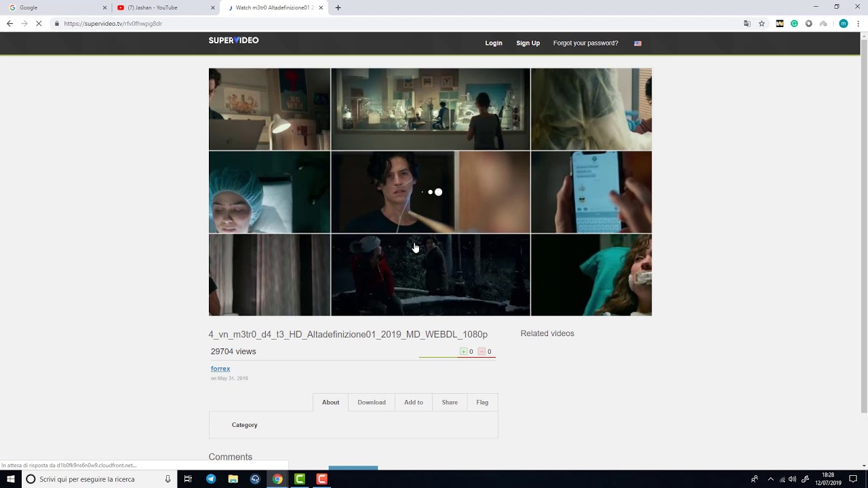
Task: Open Telegram from the taskbar
Action: (211, 479)
